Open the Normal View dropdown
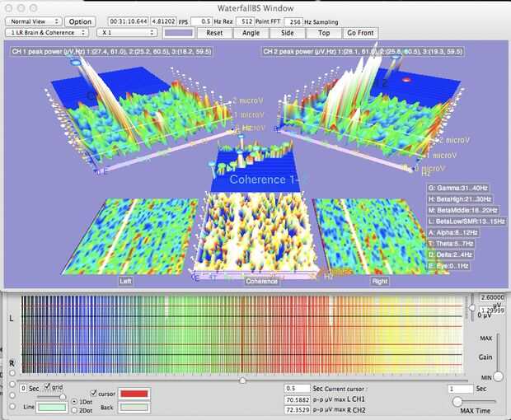Screen dimensions: 511x420 click(x=34, y=21)
